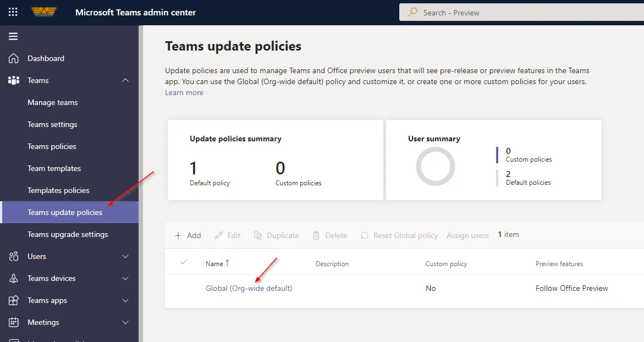The height and width of the screenshot is (342, 644).
Task: Click the Default policy count 1
Action: point(193,168)
